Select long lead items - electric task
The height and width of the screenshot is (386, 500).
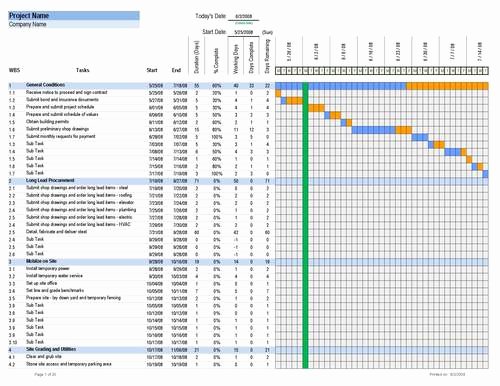click(x=79, y=217)
